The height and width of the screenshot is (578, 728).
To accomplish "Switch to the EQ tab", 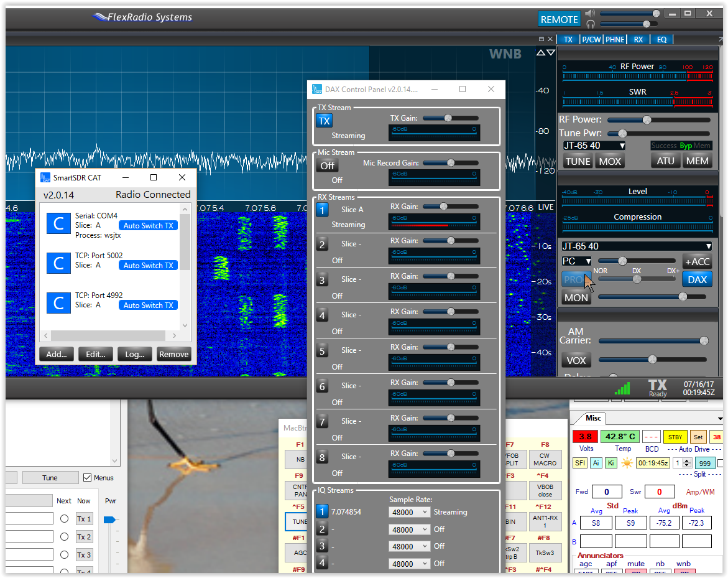I will (x=661, y=39).
